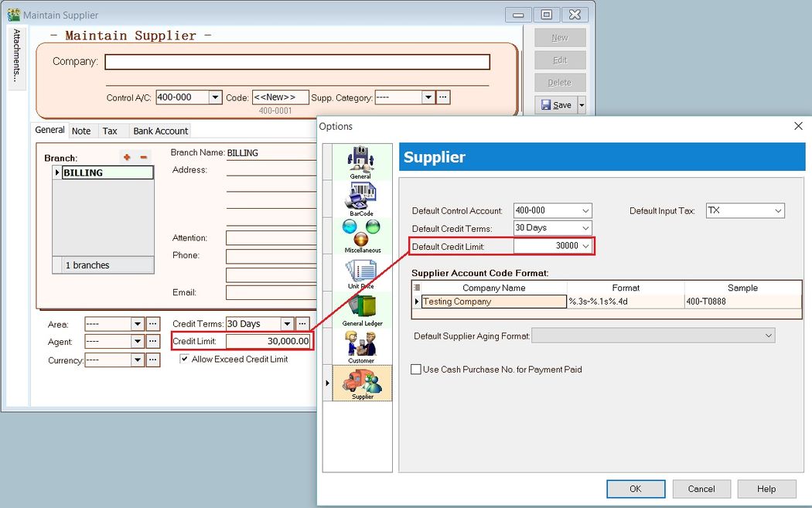
Task: Add a new branch with the plus icon
Action: coord(127,156)
